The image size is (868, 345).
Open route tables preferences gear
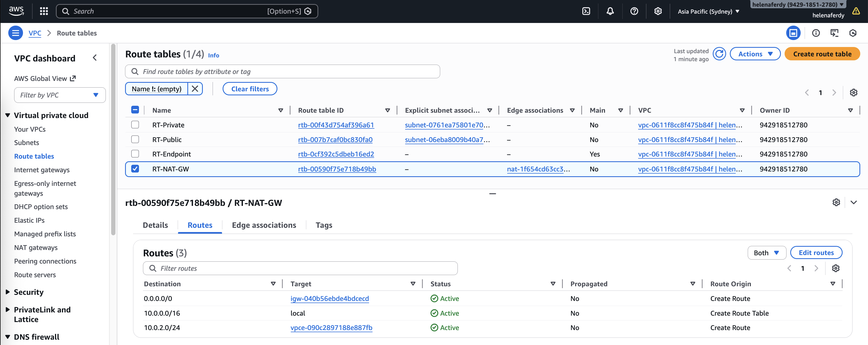(x=853, y=93)
